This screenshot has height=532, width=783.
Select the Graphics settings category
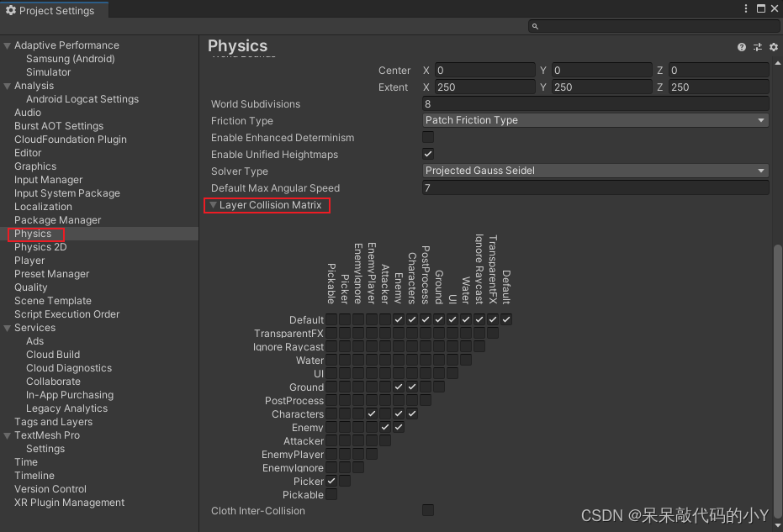tap(35, 166)
